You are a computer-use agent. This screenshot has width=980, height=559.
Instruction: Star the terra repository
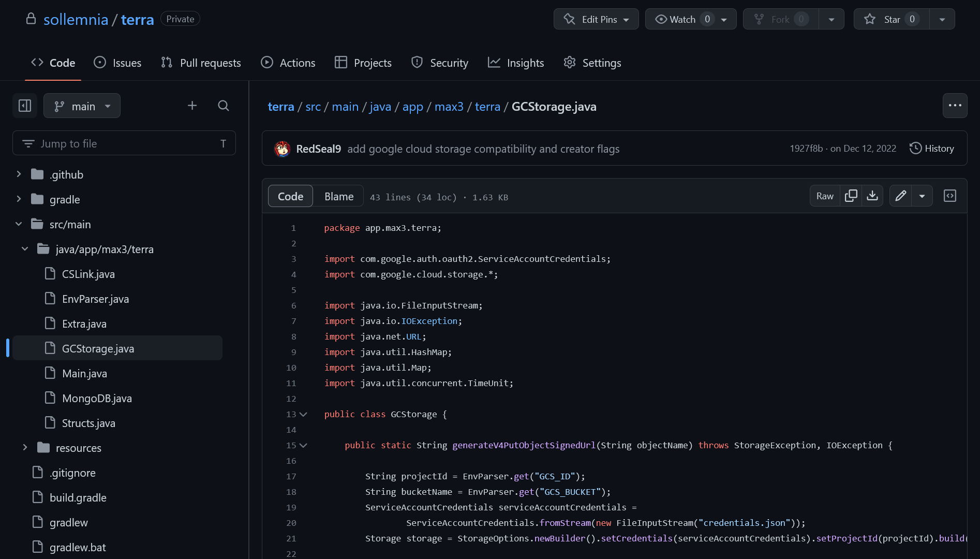coord(890,19)
